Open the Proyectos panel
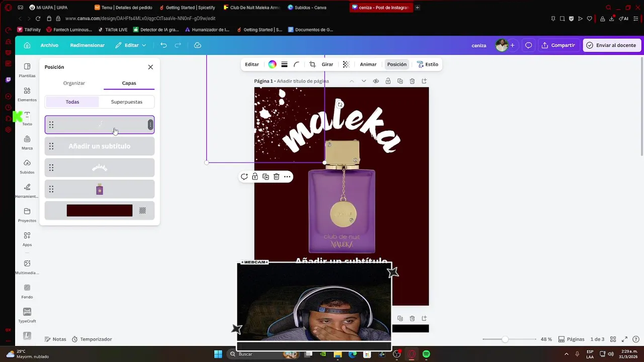644x362 pixels. pyautogui.click(x=27, y=215)
